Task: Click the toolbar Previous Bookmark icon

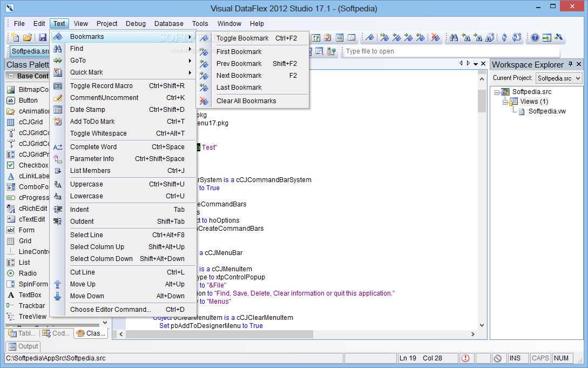Action: click(396, 37)
